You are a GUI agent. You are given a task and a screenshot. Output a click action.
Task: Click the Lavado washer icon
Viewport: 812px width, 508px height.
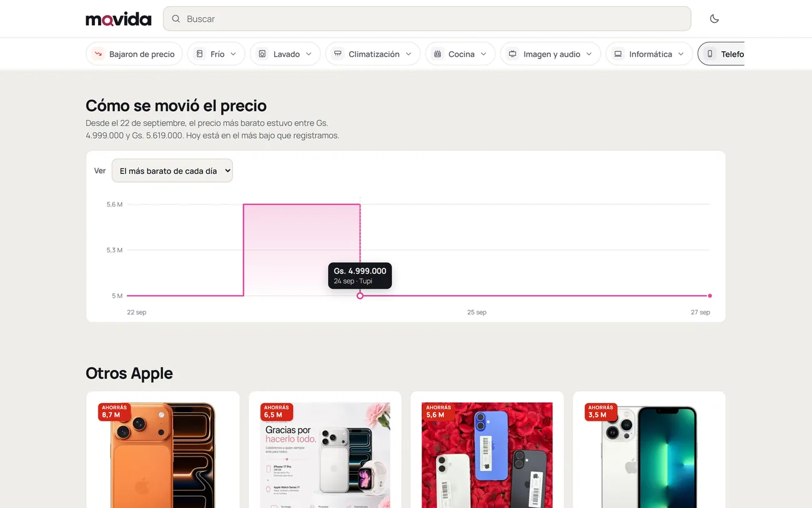click(262, 54)
